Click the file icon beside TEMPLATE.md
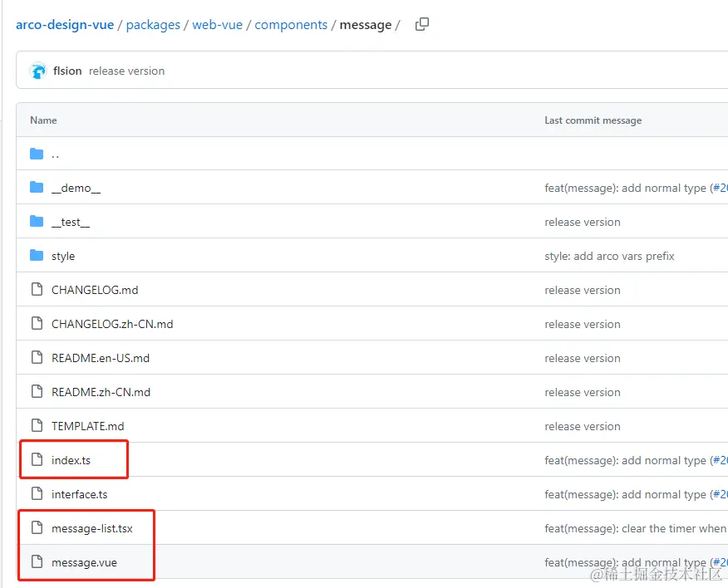 coord(37,425)
